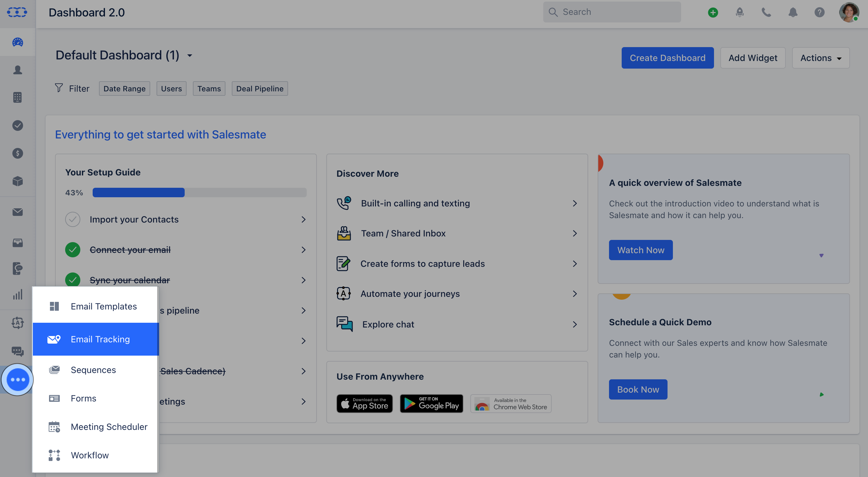Click the Salesmate logo icon
The height and width of the screenshot is (477, 868).
[x=17, y=12]
